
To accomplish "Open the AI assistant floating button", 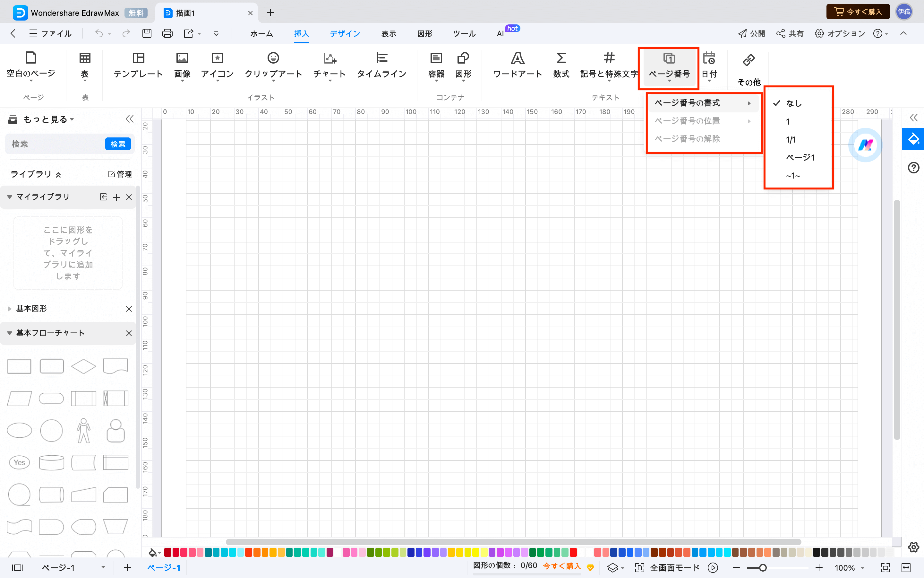I will click(865, 145).
